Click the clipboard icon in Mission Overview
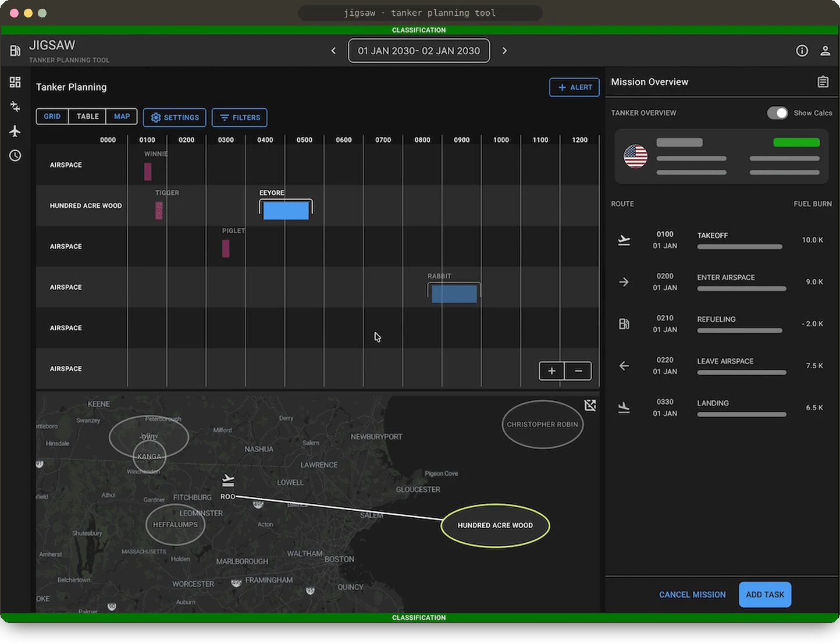Image resolution: width=840 pixels, height=644 pixels. [823, 82]
